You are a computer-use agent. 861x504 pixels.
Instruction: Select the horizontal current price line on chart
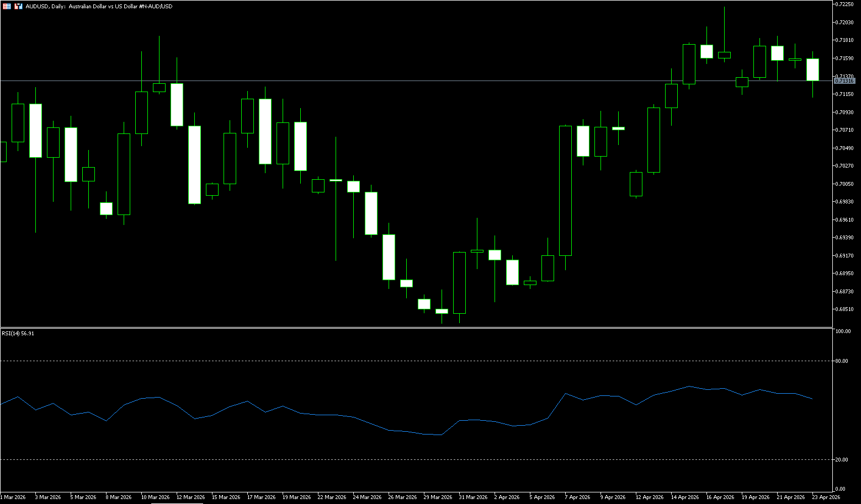[x=386, y=81]
